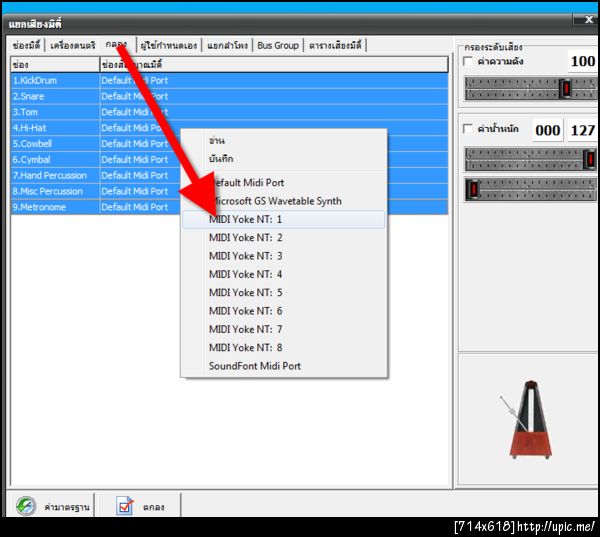Viewport: 600px width, 537px height.
Task: Click Default Midi Port cell for Cymbal
Action: click(x=135, y=160)
